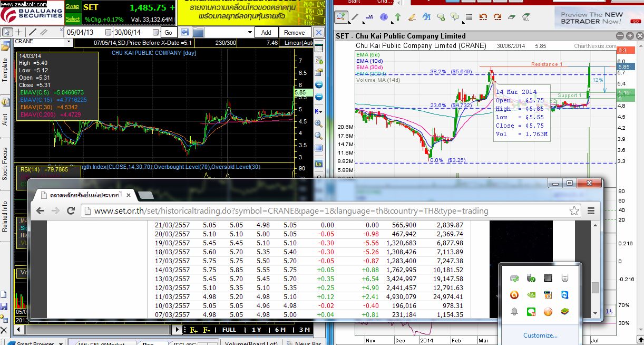Screen dimensions: 644x345
Task: Switch to the Template side tab
Action: tap(5, 69)
